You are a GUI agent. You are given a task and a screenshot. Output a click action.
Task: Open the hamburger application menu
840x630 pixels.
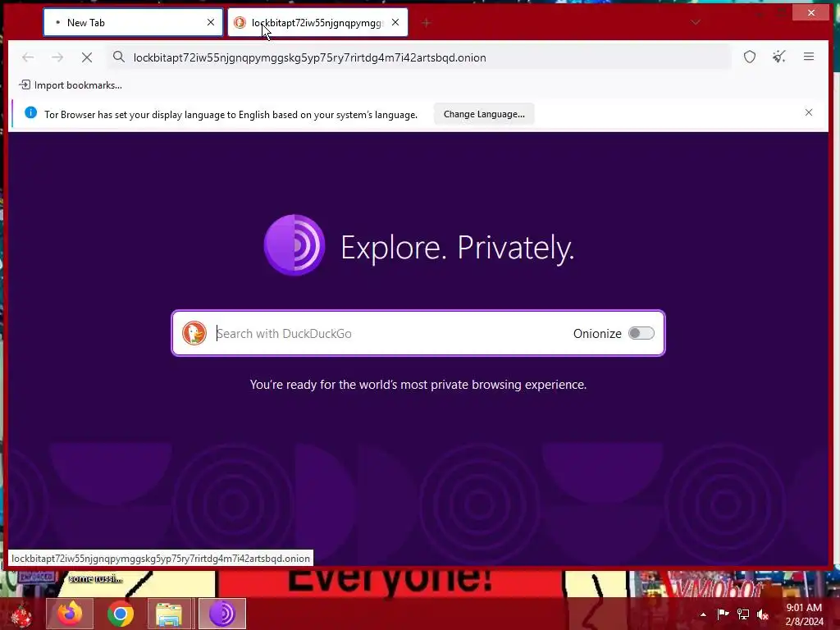(x=809, y=57)
